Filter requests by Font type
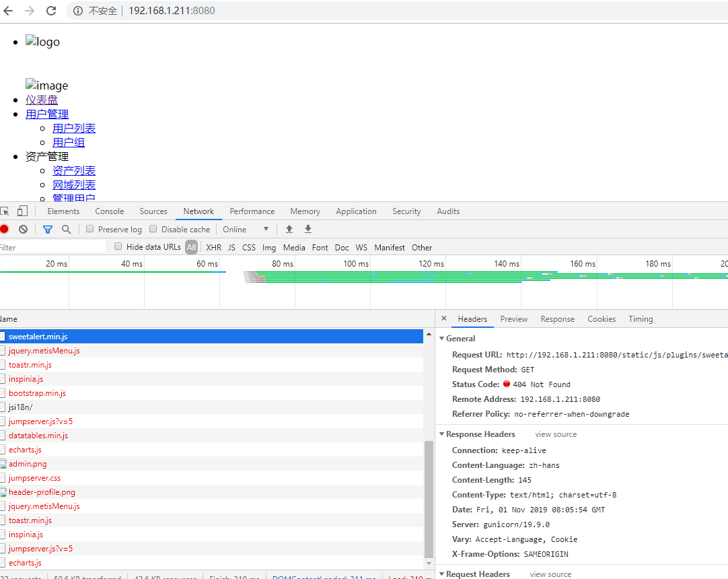The height and width of the screenshot is (579, 728). coord(320,248)
